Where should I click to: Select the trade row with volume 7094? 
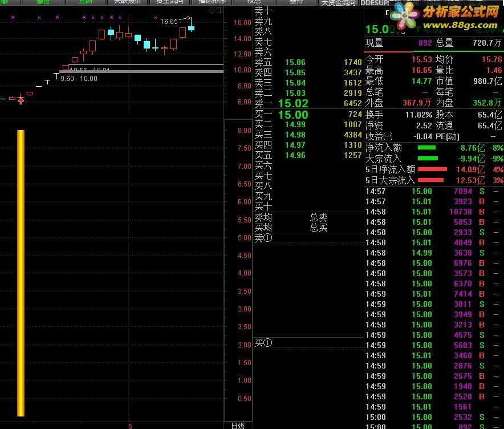click(x=434, y=191)
